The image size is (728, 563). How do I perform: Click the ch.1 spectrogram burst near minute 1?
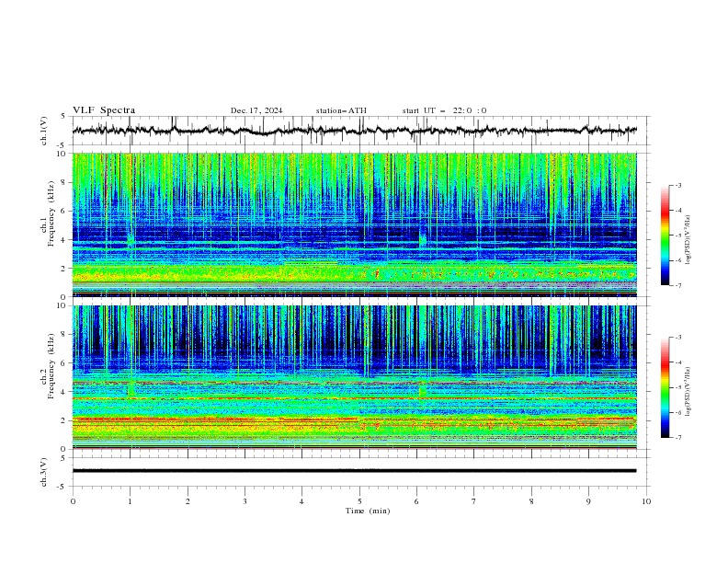coord(131,239)
